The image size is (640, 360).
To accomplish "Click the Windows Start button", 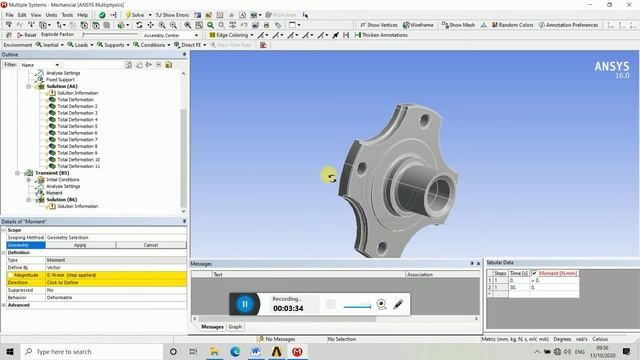I will (10, 351).
